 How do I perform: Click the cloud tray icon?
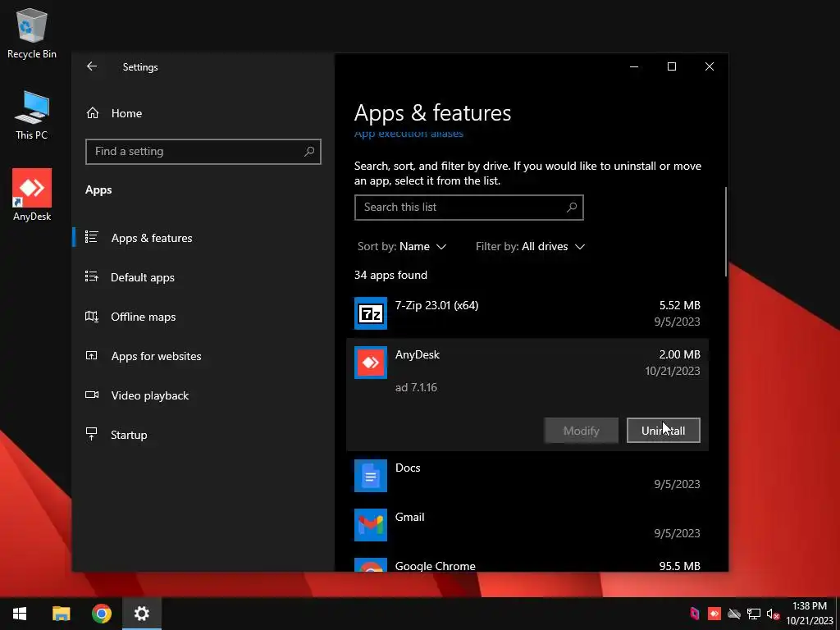point(734,614)
